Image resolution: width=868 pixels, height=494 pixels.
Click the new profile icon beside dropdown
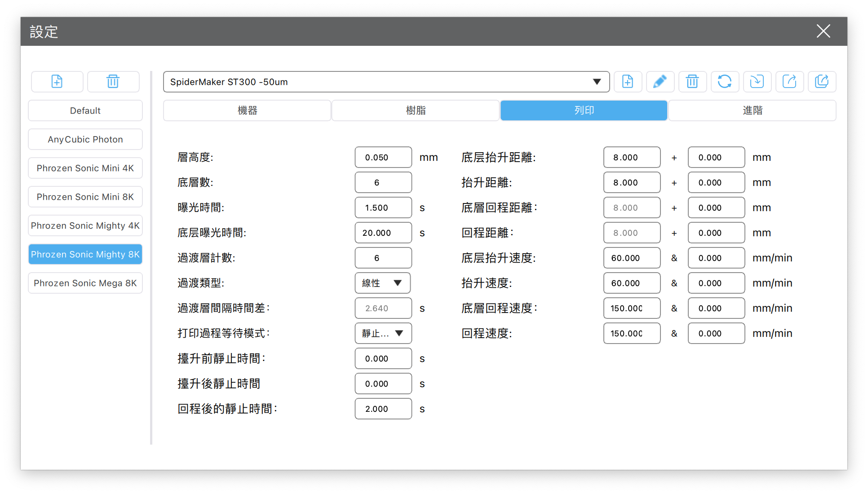pos(628,82)
